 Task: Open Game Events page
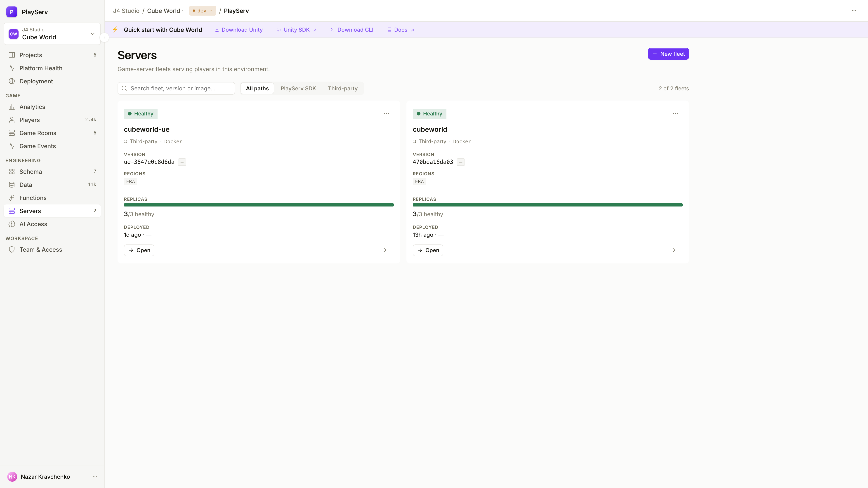(52, 146)
